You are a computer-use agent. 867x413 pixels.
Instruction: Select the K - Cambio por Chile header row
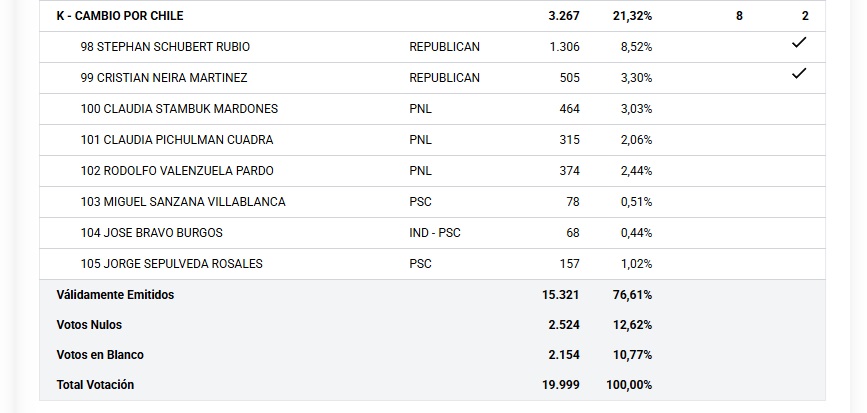120,16
